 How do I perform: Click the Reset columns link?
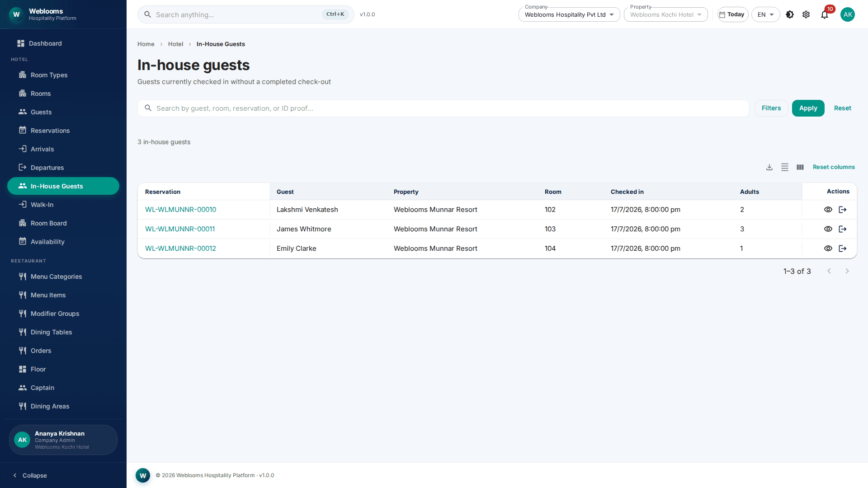(x=834, y=167)
